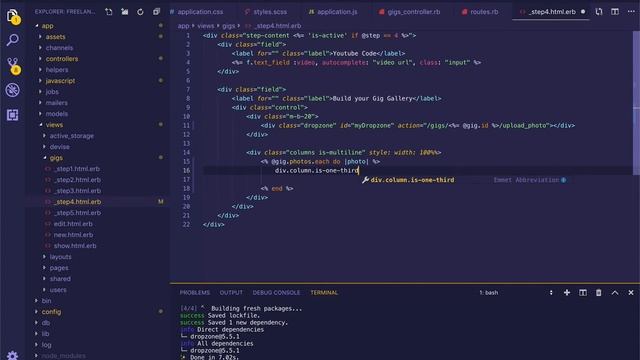Expand the users folder
Image resolution: width=640 pixels, height=360 pixels.
58,290
